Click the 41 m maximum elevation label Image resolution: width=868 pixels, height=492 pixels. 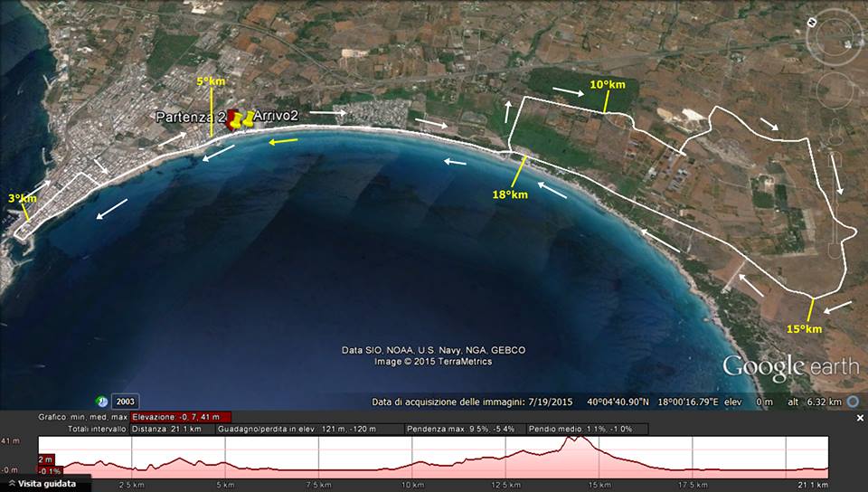coord(11,441)
